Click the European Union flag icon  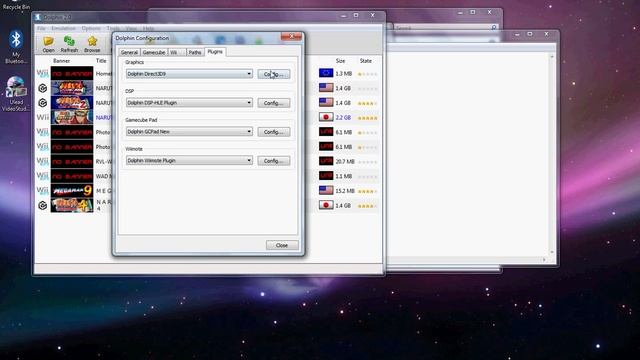326,73
